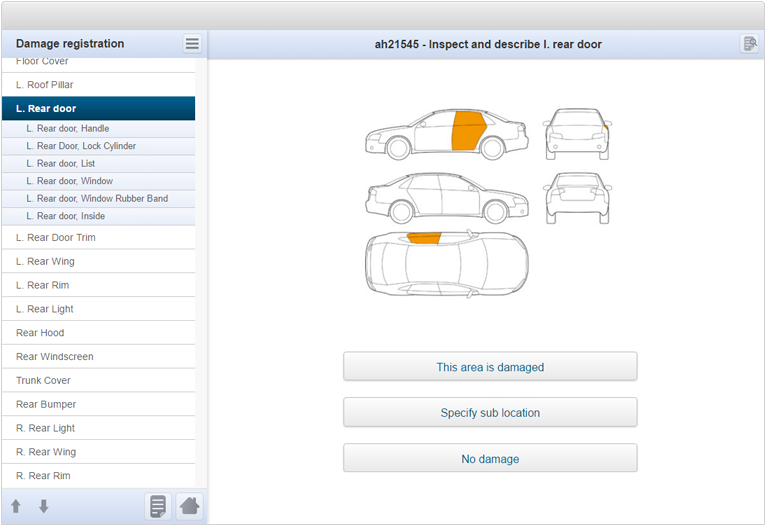Open the document list icon in footer
Image resolution: width=766 pixels, height=526 pixels.
tap(157, 506)
